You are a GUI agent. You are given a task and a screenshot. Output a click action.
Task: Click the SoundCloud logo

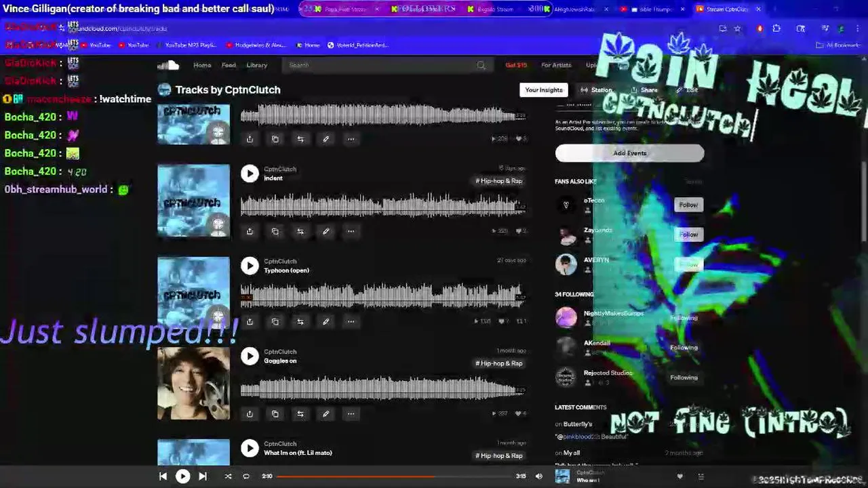[168, 65]
